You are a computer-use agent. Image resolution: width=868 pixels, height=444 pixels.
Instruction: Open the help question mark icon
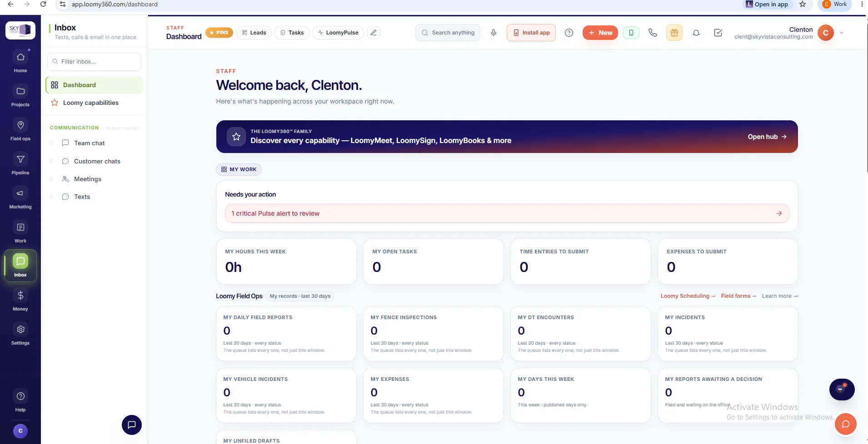[x=569, y=33]
